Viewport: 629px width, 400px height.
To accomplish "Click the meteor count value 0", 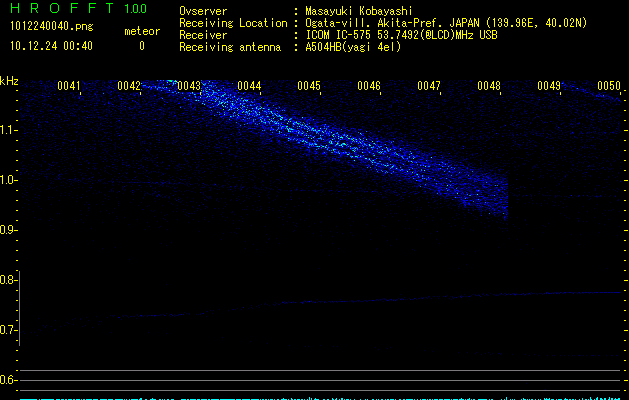I will [x=142, y=46].
